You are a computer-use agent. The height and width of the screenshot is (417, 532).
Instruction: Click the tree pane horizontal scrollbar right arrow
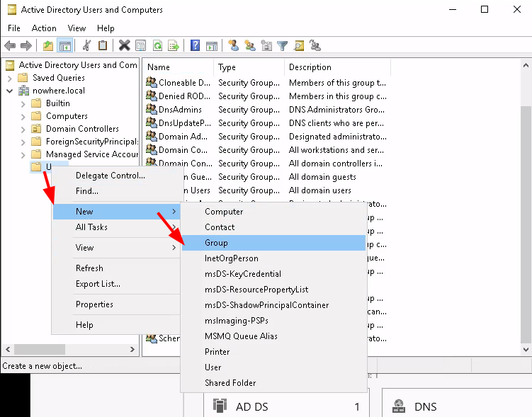click(x=132, y=349)
